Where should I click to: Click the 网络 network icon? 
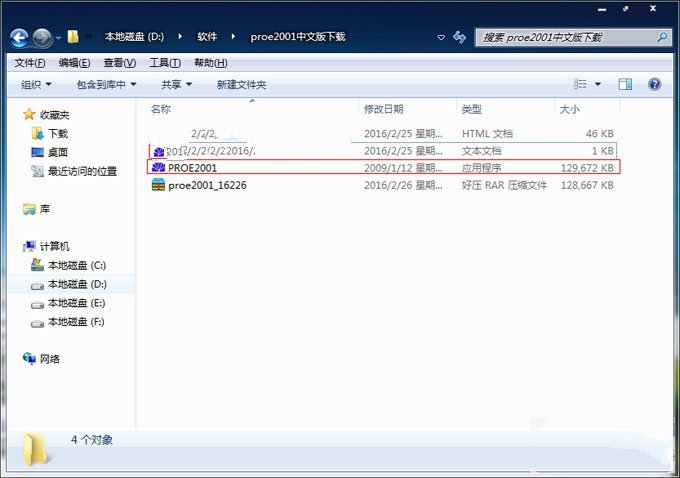coord(29,359)
